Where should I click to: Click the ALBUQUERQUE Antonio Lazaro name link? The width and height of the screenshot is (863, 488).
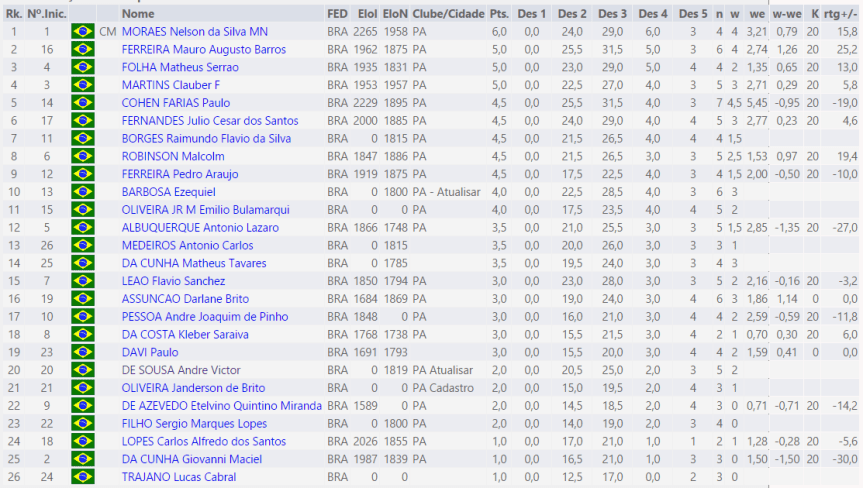(x=200, y=228)
